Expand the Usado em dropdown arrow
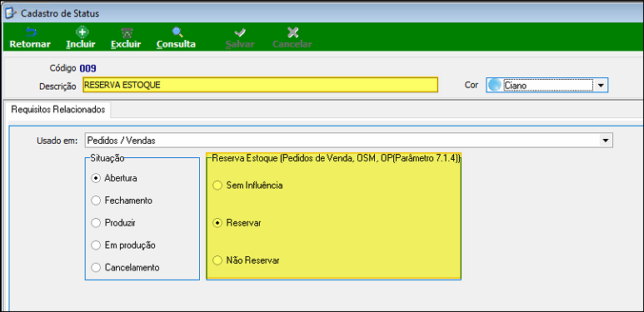 pos(605,141)
